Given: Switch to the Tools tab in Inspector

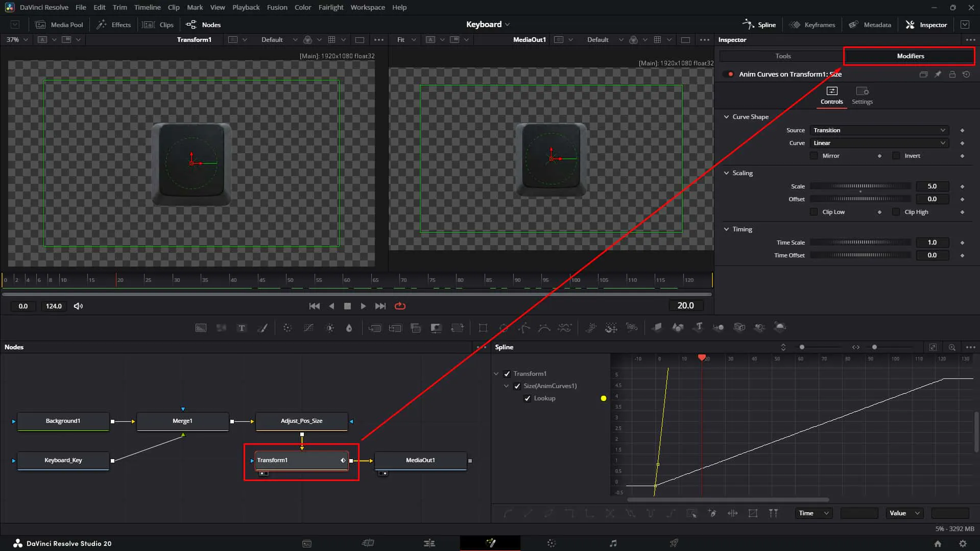Looking at the screenshot, I should (x=782, y=56).
